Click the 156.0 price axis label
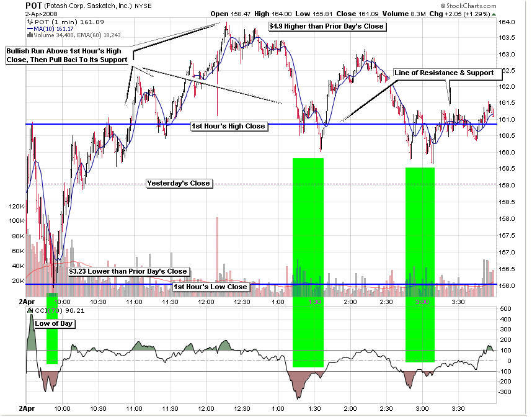 pos(507,286)
